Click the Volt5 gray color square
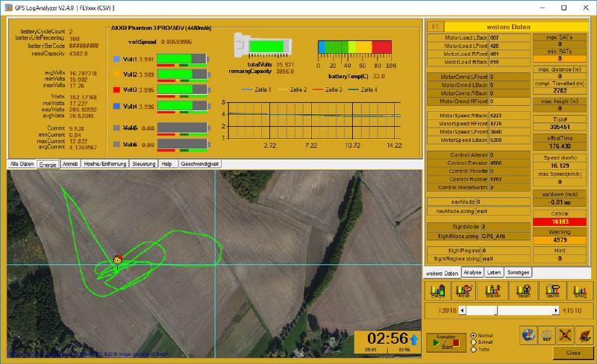This screenshot has width=597, height=364. (116, 128)
